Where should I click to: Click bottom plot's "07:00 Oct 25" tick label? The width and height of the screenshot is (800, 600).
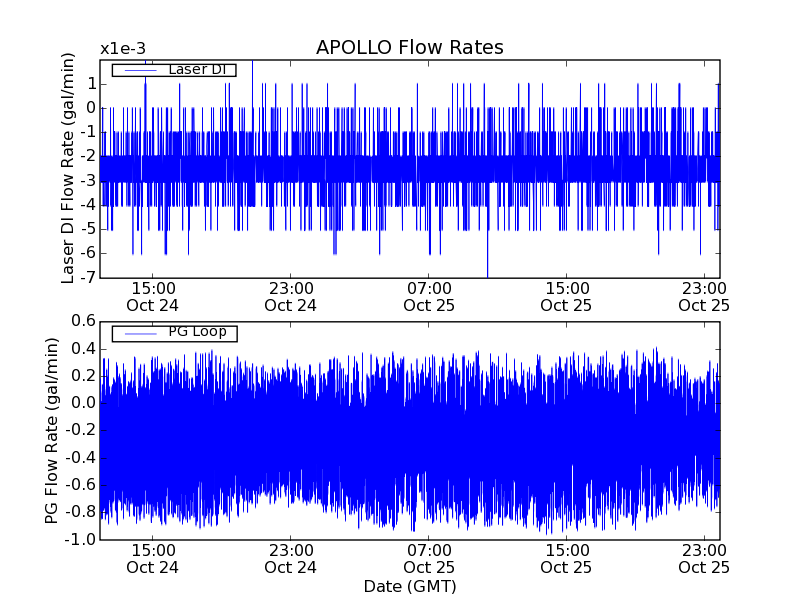(429, 558)
